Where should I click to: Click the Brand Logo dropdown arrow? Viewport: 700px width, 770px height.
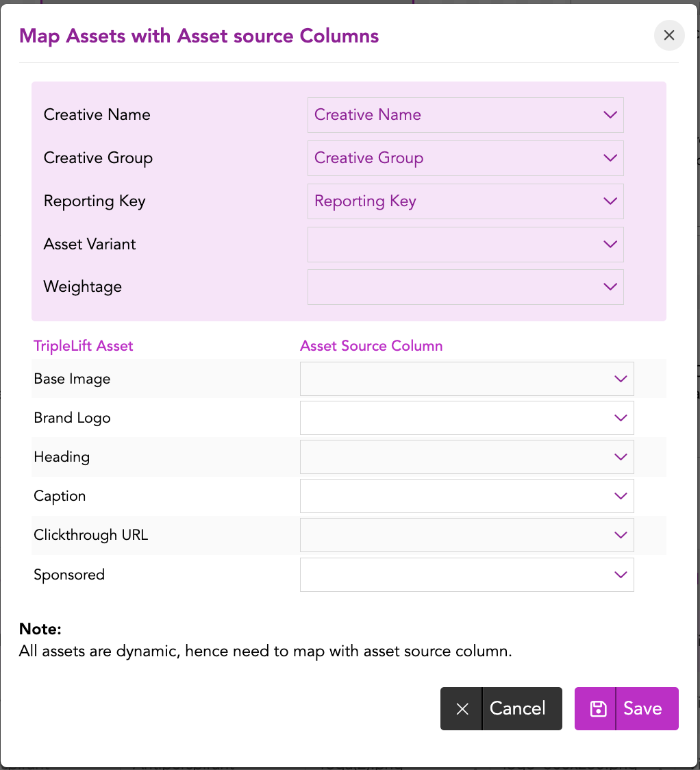(621, 418)
